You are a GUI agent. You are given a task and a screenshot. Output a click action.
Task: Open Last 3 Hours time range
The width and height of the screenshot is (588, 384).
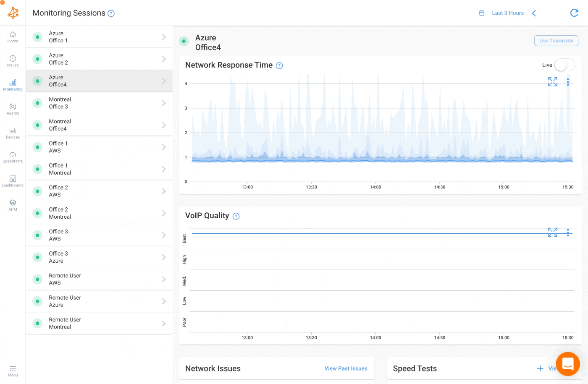coord(508,13)
